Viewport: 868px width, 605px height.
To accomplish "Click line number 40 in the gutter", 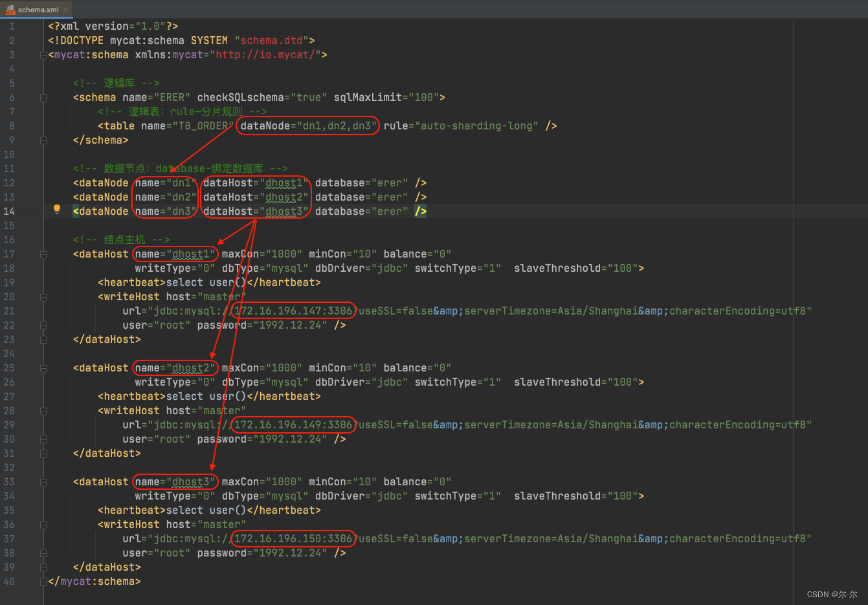I will coord(9,582).
